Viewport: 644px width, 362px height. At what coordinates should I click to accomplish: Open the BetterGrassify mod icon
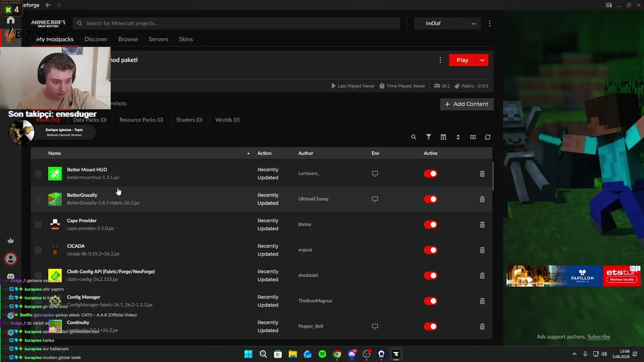click(x=55, y=199)
